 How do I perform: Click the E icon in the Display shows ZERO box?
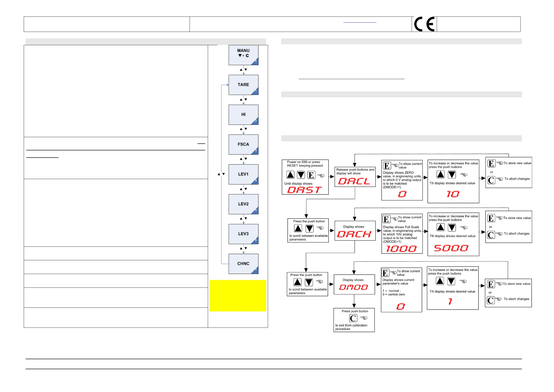point(387,166)
